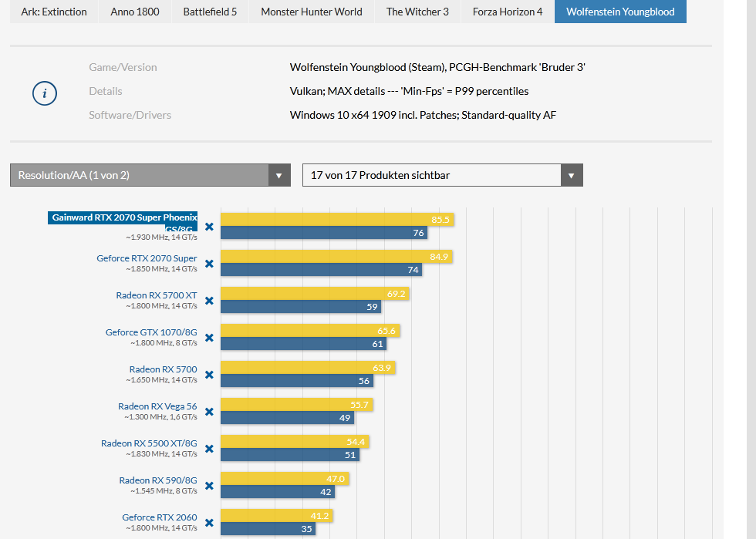Click the blue 51 bar
The height and width of the screenshot is (539, 756).
(x=290, y=455)
